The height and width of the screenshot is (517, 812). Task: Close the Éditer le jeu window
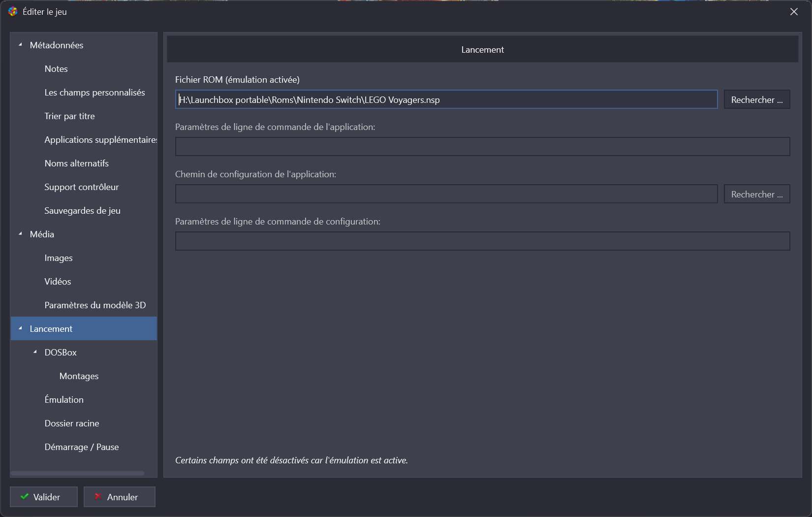point(794,12)
